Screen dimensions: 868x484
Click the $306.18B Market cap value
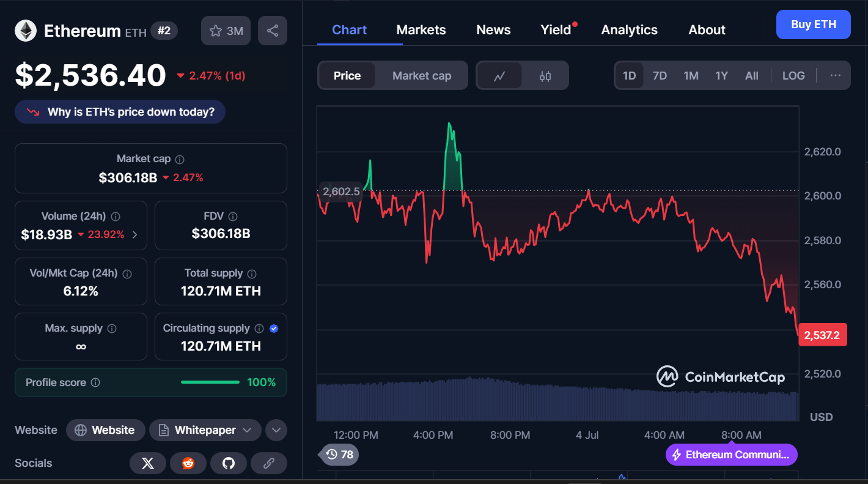point(128,177)
